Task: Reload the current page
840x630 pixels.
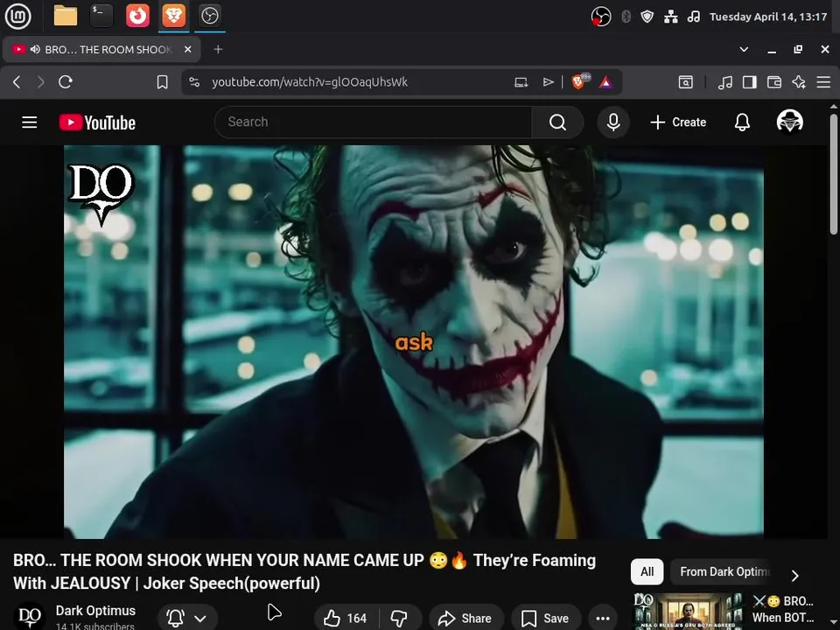Action: pyautogui.click(x=66, y=82)
